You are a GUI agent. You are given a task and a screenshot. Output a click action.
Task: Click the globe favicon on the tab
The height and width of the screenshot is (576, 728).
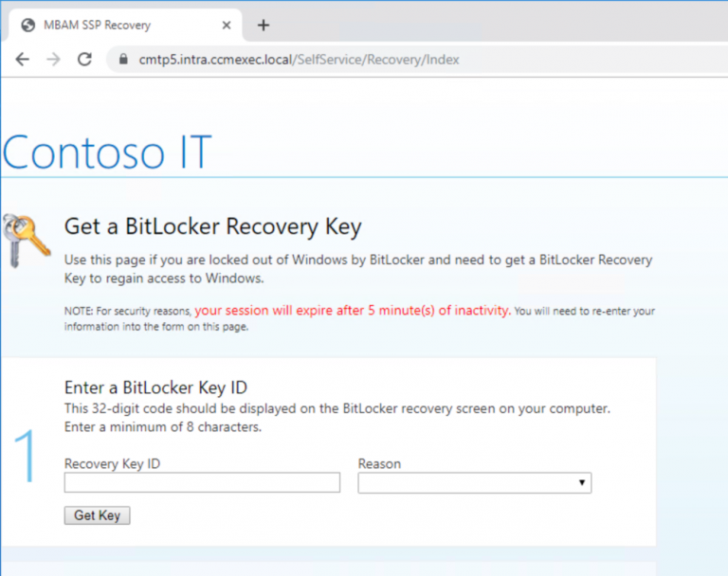27,25
